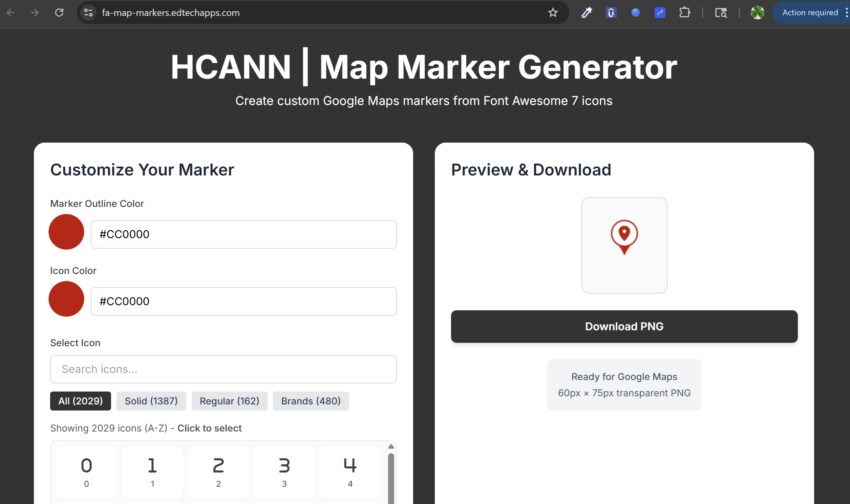Click icon list scrollbar up arrow
Screen dimensions: 850x504
(x=391, y=447)
